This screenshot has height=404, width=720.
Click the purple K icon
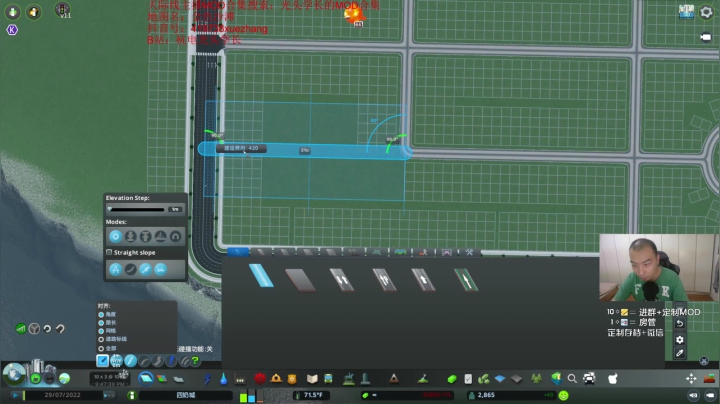tap(12, 30)
